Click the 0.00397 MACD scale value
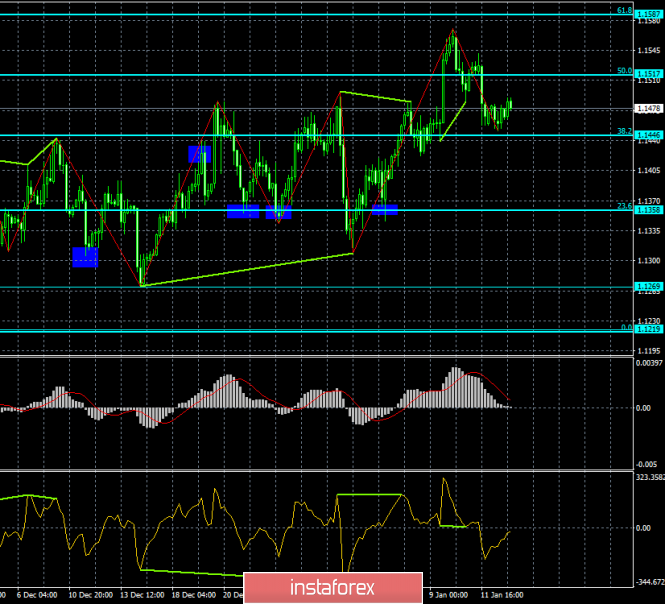Viewport: 665px width, 604px height. pos(649,362)
